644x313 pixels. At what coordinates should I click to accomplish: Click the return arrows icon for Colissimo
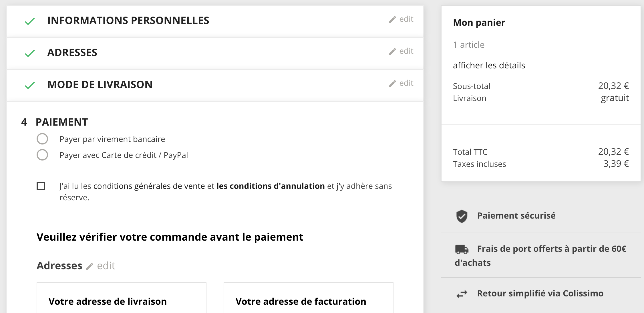[462, 294]
